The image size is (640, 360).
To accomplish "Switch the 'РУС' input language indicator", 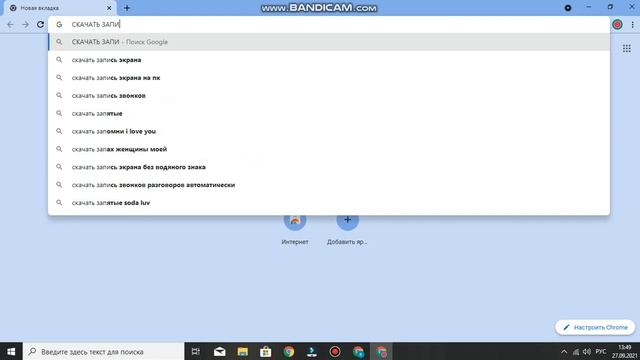I will (x=601, y=351).
